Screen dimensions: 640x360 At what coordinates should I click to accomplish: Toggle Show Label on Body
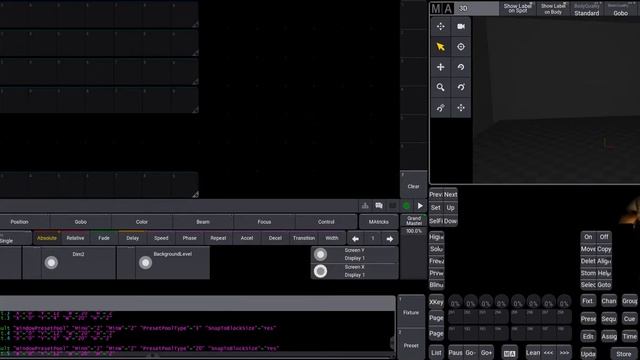click(x=553, y=9)
